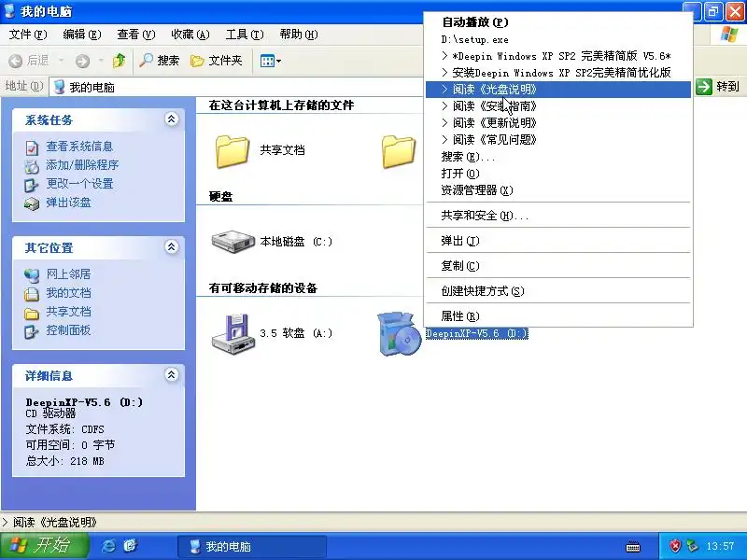Choose 资源管理器(X) in context menu
Screen dimensions: 747x560
pyautogui.click(x=557, y=190)
